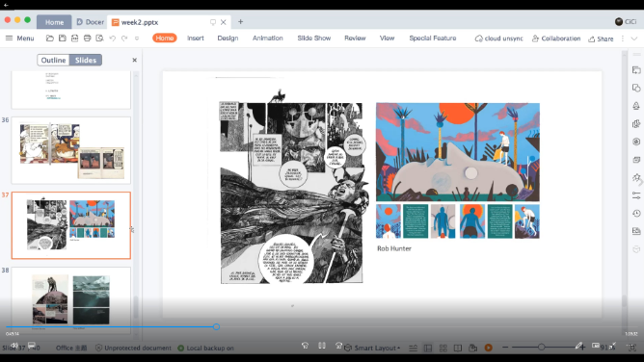
Task: Open the shapes sidebar icon
Action: coord(636,89)
